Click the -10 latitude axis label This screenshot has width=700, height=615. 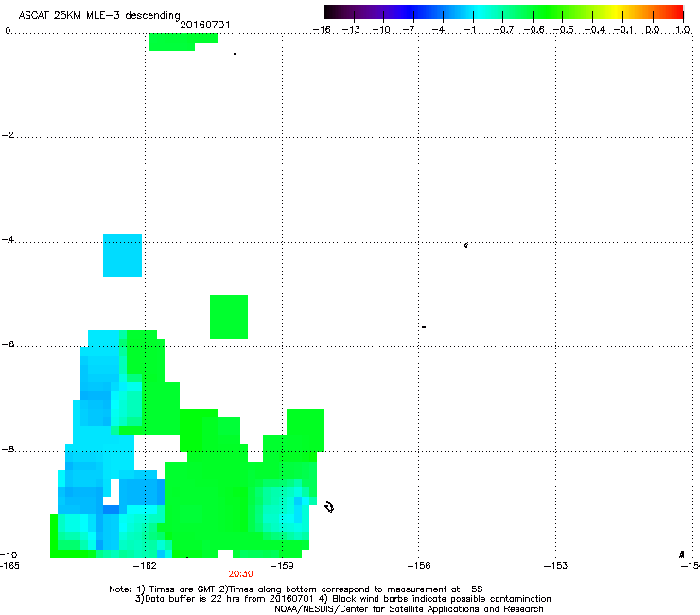[x=9, y=554]
